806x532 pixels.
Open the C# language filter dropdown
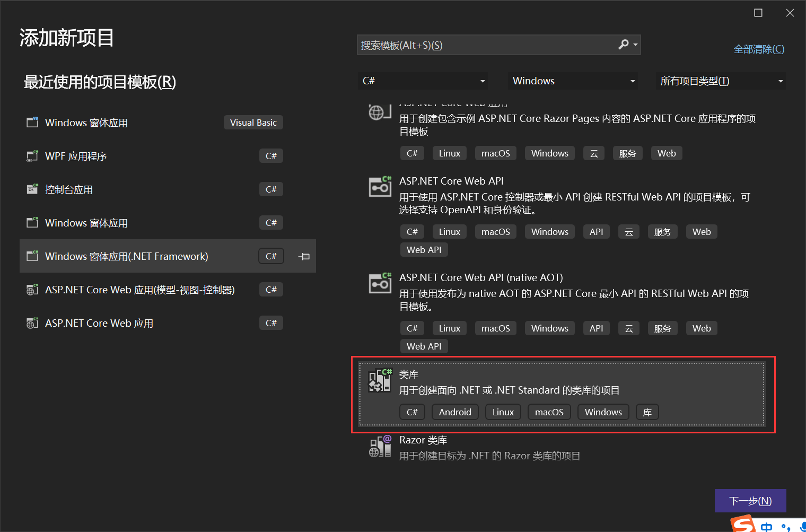pyautogui.click(x=423, y=81)
